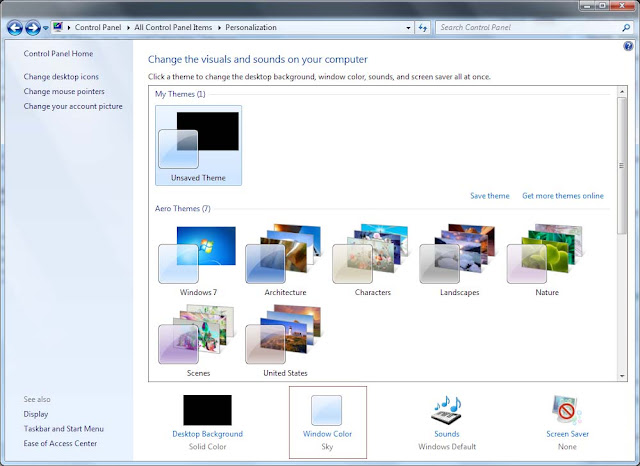Open Window Color link text
The height and width of the screenshot is (466, 640).
(327, 434)
